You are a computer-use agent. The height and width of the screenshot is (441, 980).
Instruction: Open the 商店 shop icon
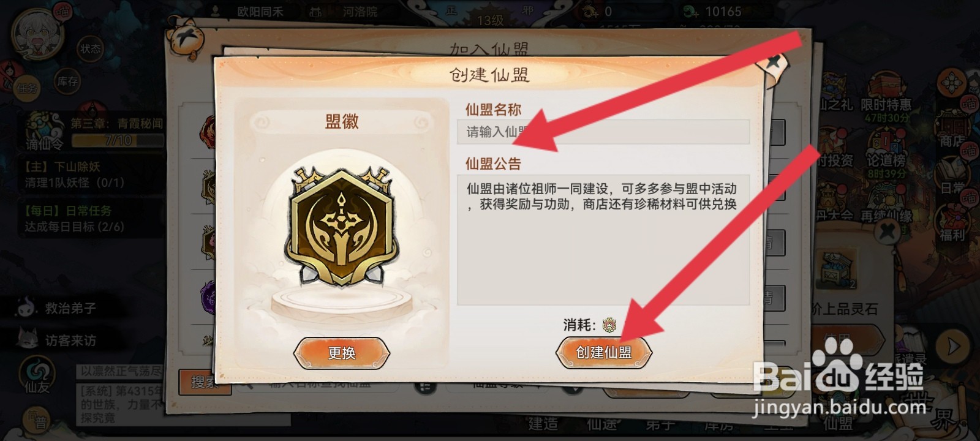pyautogui.click(x=952, y=132)
